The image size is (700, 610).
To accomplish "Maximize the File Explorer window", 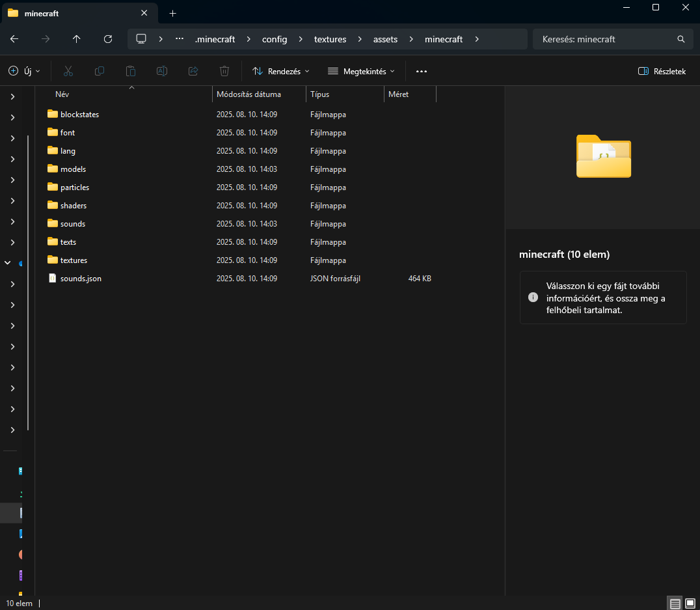I will pos(656,8).
